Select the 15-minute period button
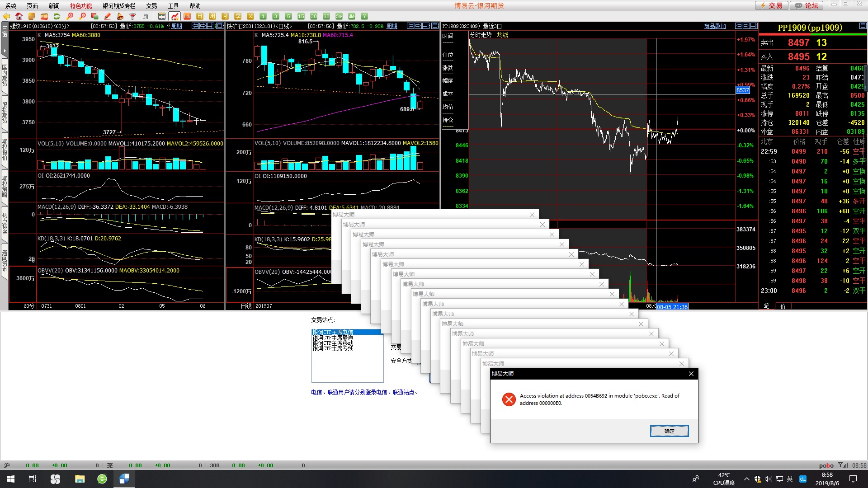 [301, 16]
